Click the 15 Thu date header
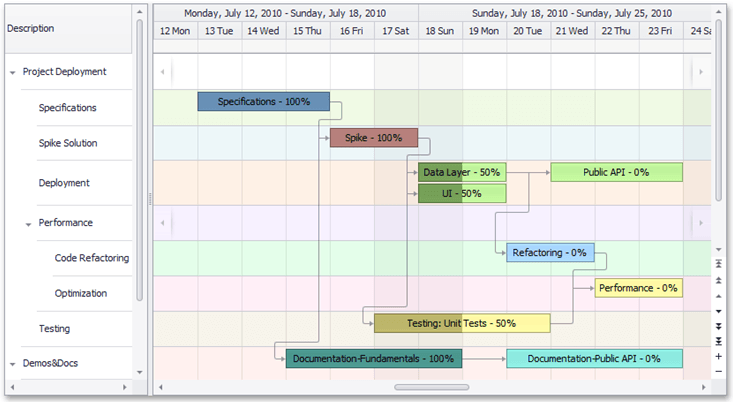The height and width of the screenshot is (402, 733). click(x=307, y=31)
